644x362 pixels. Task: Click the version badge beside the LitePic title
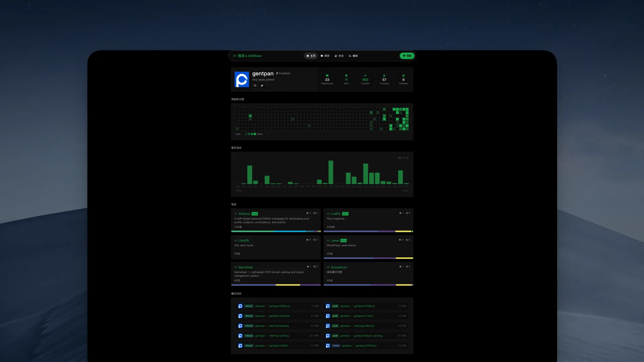(x=345, y=214)
